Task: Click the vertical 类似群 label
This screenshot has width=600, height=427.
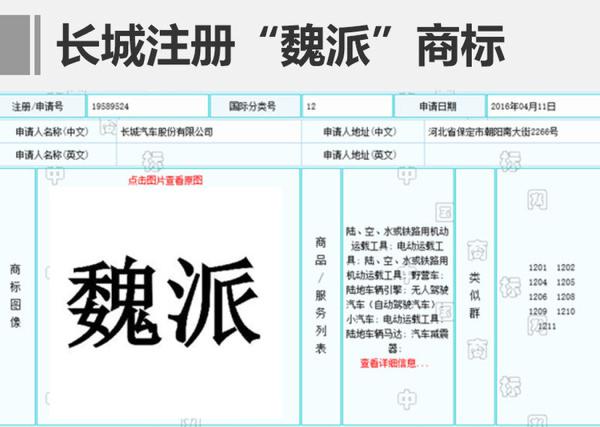Action: (474, 295)
